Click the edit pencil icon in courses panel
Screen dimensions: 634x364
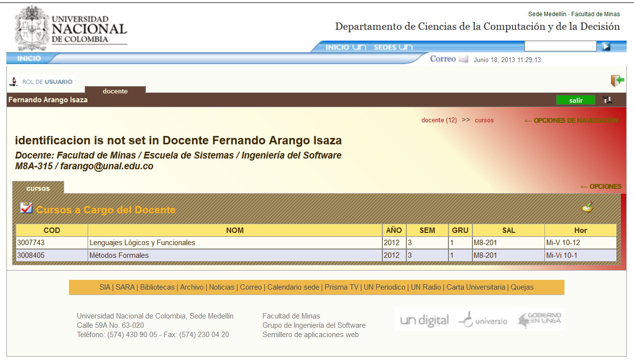click(x=587, y=207)
